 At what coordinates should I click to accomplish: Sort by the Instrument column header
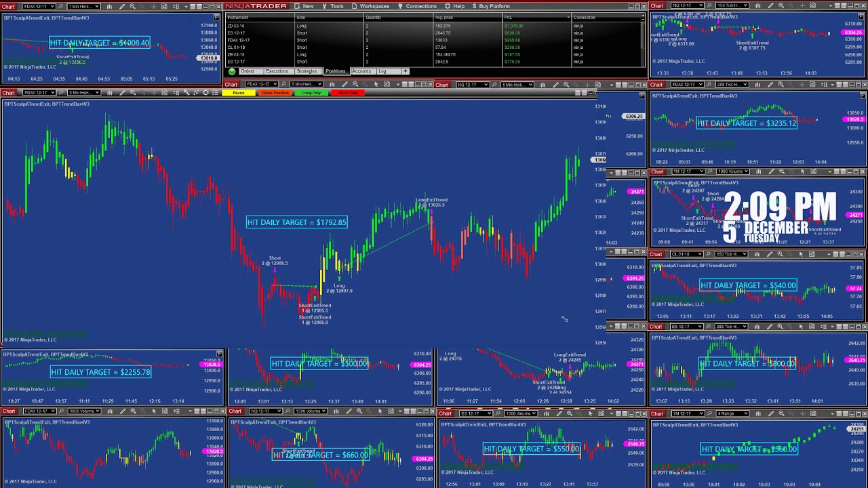(259, 18)
